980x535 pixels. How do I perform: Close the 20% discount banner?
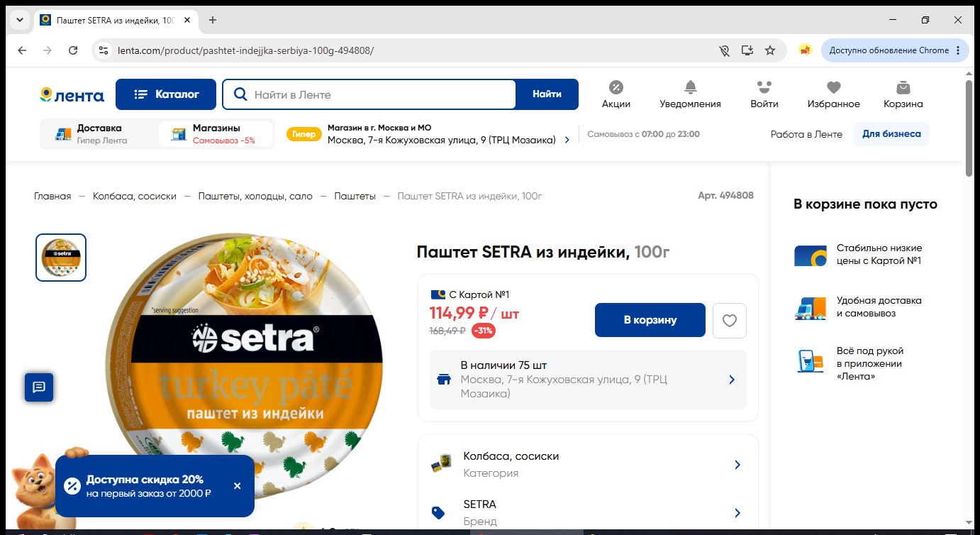(238, 486)
